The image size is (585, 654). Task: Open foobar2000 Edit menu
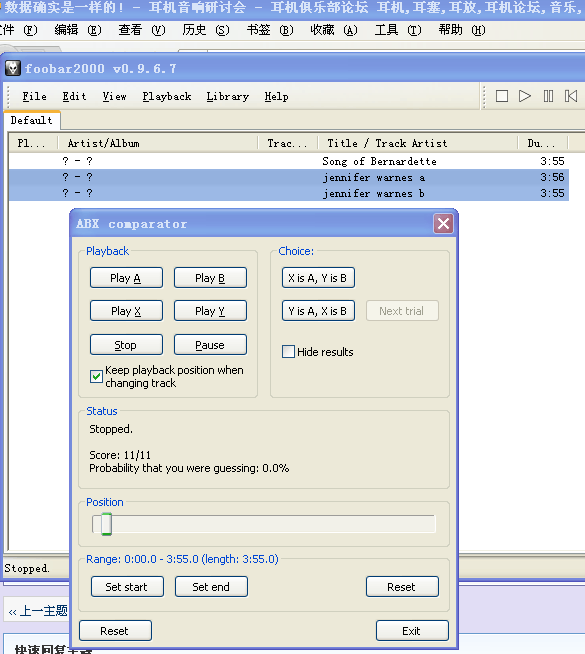[x=74, y=96]
